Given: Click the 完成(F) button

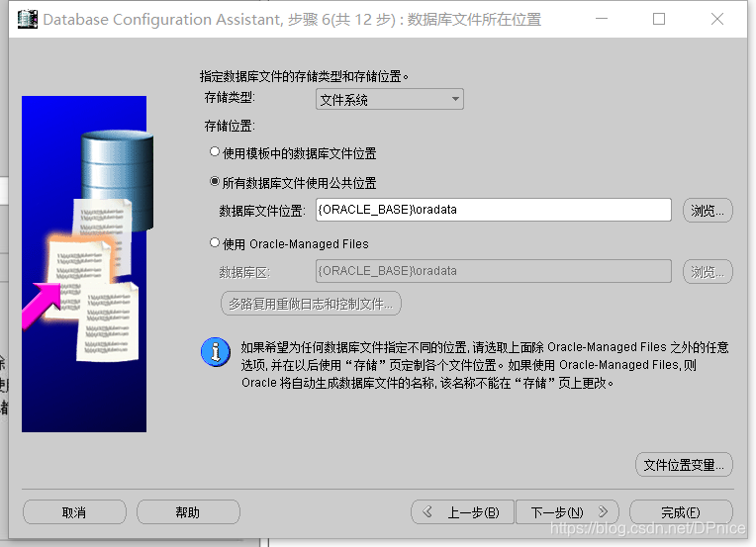Looking at the screenshot, I should pos(681,511).
